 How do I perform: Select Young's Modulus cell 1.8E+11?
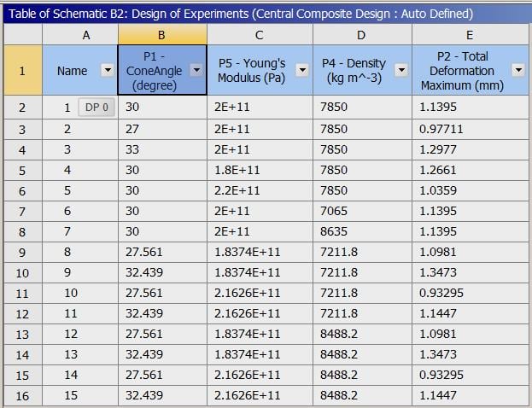pyautogui.click(x=260, y=170)
